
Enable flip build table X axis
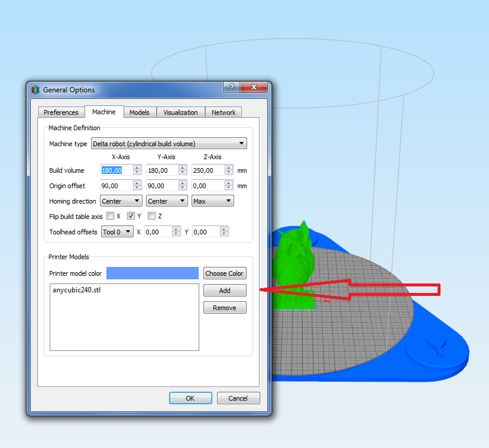(x=111, y=216)
